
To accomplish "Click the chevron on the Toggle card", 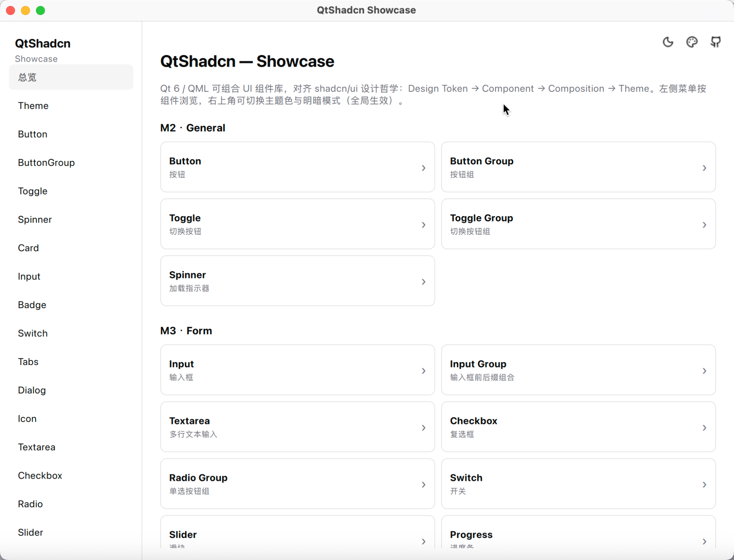I will pyautogui.click(x=424, y=225).
